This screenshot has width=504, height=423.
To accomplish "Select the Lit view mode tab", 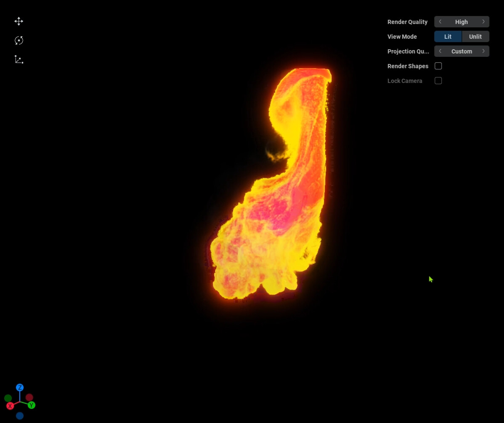I will point(448,37).
